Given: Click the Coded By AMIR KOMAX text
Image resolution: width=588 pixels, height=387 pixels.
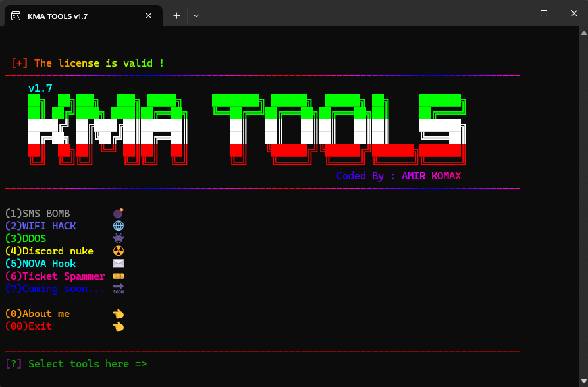Looking at the screenshot, I should [x=398, y=176].
